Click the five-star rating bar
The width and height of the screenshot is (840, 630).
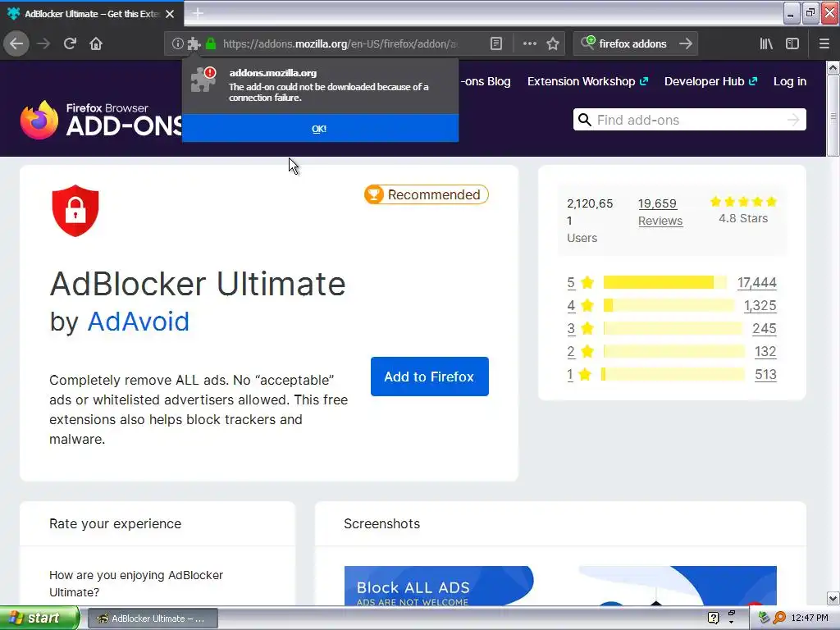point(664,282)
